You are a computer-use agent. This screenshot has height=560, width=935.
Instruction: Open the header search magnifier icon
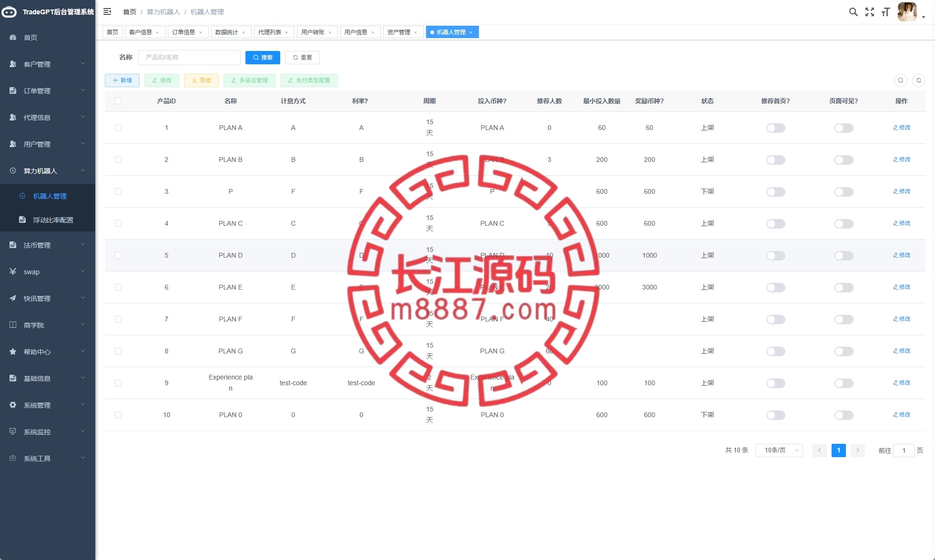pos(853,12)
